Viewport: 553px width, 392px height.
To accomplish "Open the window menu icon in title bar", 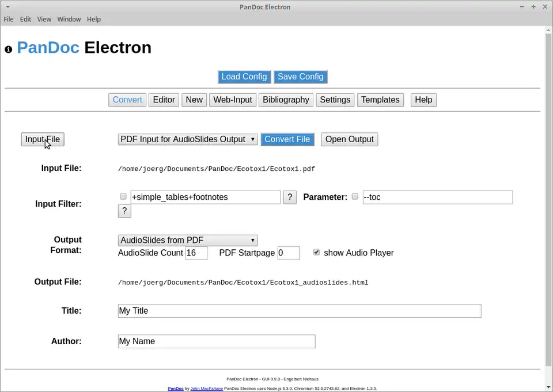I will (x=7, y=7).
